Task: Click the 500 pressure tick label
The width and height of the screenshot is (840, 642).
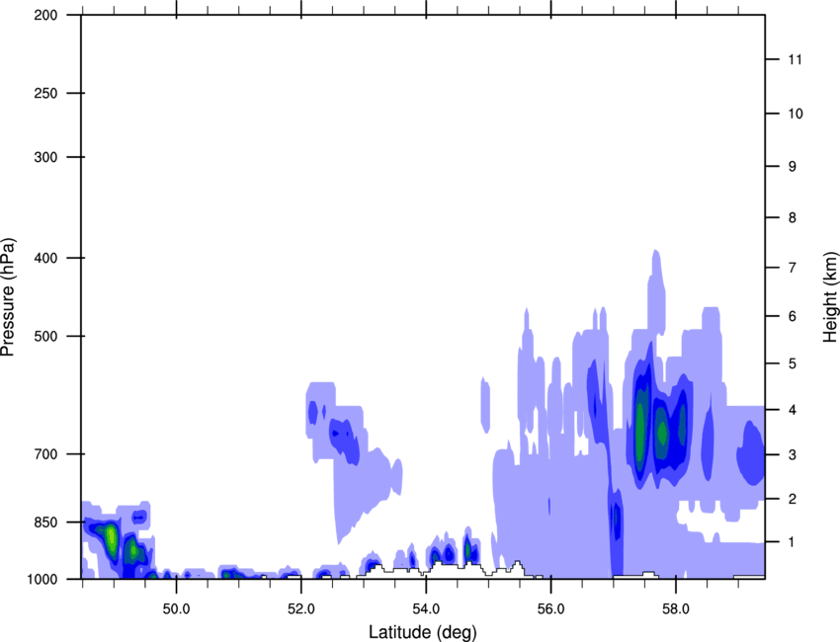Action: 45,336
